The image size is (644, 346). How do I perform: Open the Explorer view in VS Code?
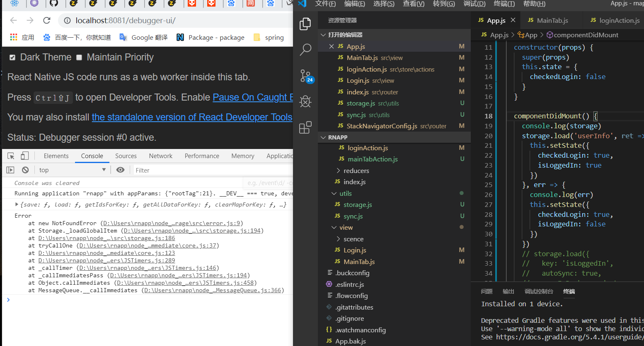point(305,24)
